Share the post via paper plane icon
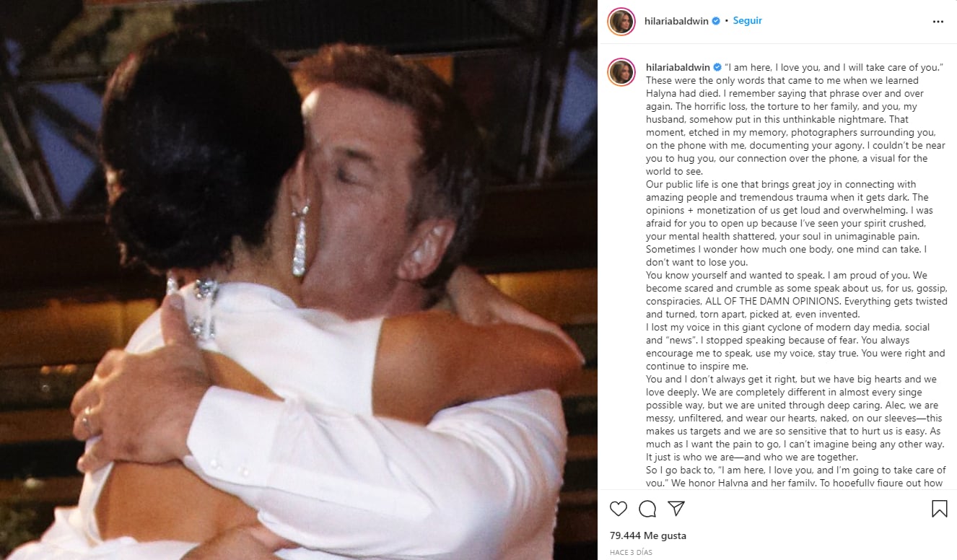The width and height of the screenshot is (957, 560). point(676,509)
